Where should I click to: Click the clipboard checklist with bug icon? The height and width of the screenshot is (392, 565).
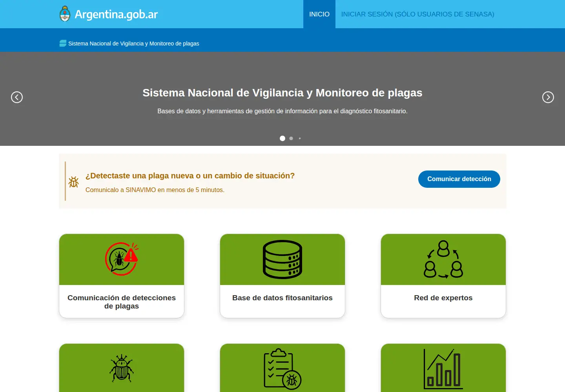pyautogui.click(x=282, y=369)
